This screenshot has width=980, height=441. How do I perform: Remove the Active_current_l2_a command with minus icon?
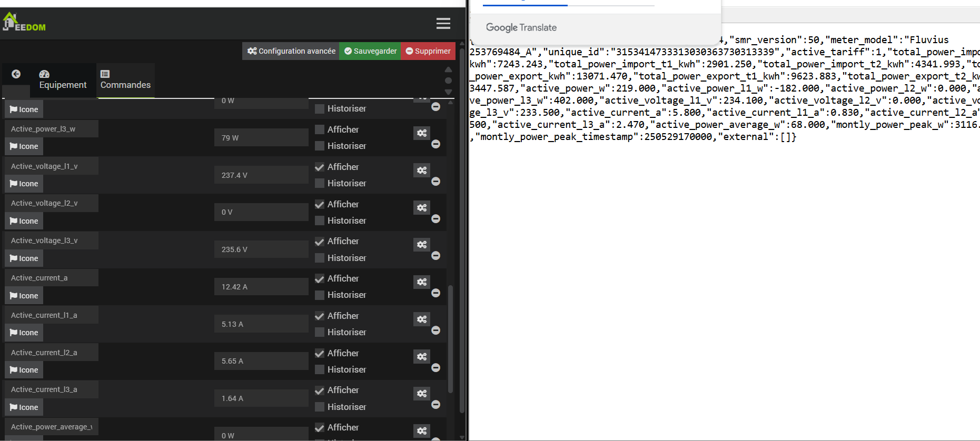click(x=435, y=368)
